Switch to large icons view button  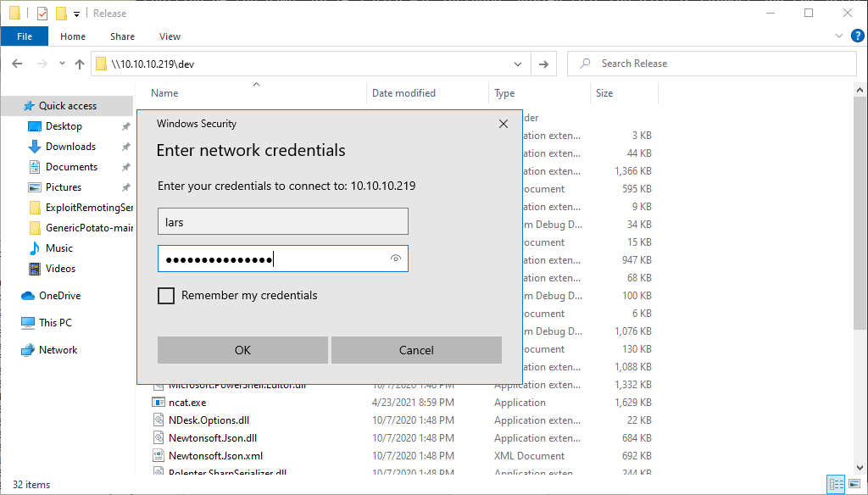pos(854,485)
